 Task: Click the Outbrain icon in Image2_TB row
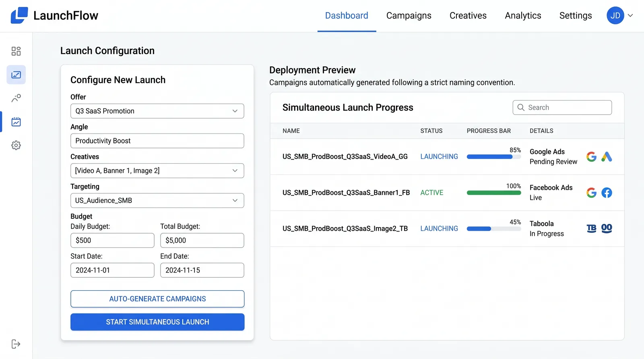607,228
